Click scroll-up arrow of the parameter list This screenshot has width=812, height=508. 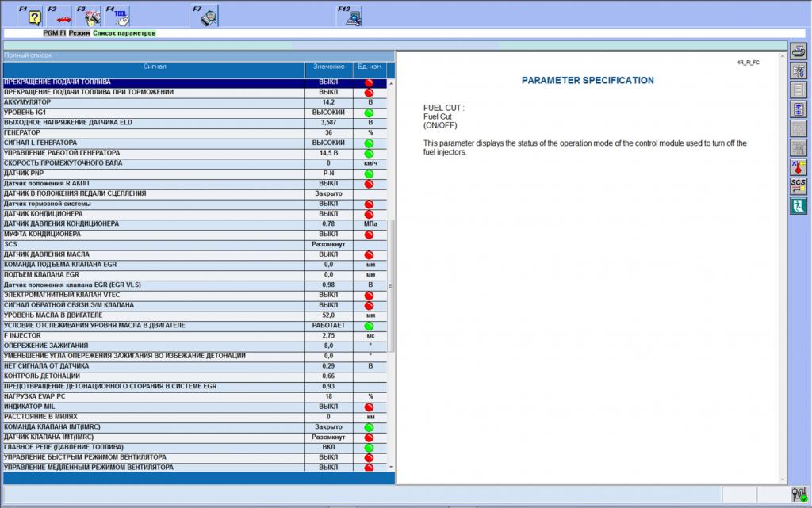tap(391, 83)
